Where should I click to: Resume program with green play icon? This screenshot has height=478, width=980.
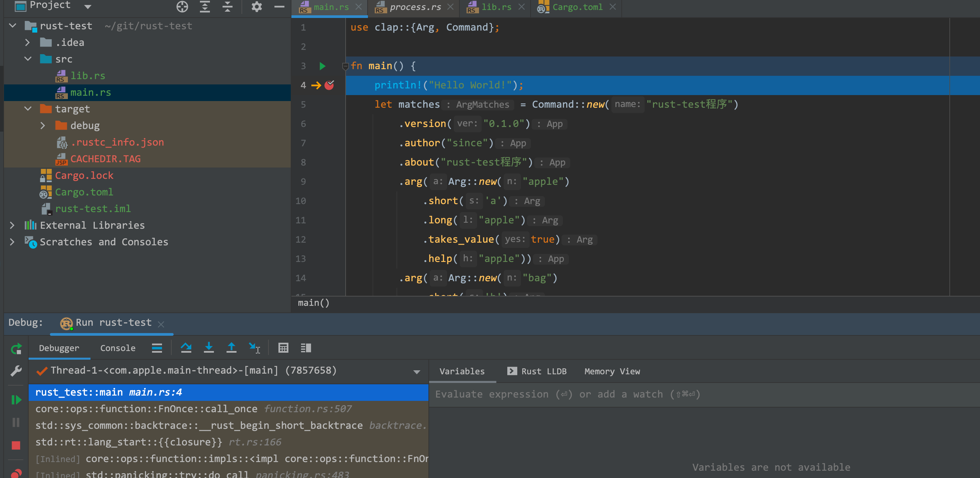(x=16, y=400)
